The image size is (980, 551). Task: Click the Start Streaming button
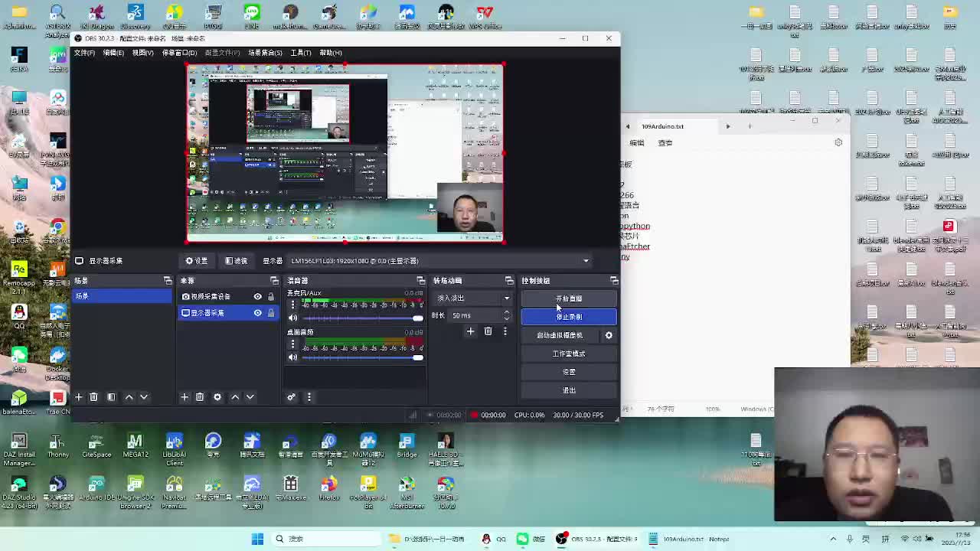pos(569,298)
